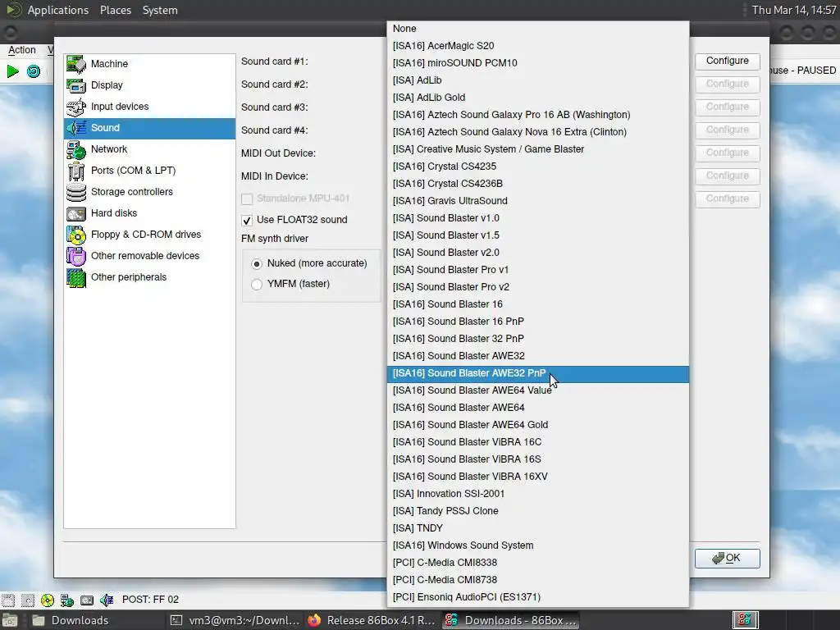Viewport: 840px width, 630px height.
Task: Choose [ISA] TNDY option
Action: pos(538,528)
